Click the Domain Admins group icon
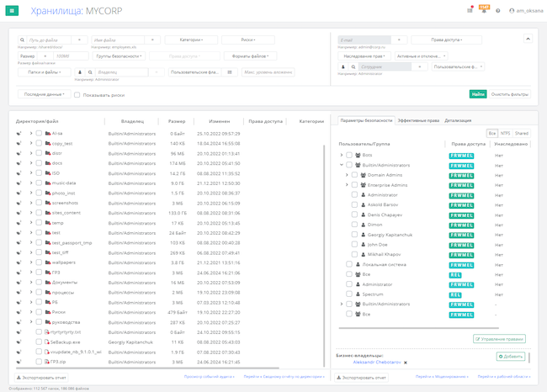Image resolution: width=547 pixels, height=392 pixels. (x=362, y=174)
